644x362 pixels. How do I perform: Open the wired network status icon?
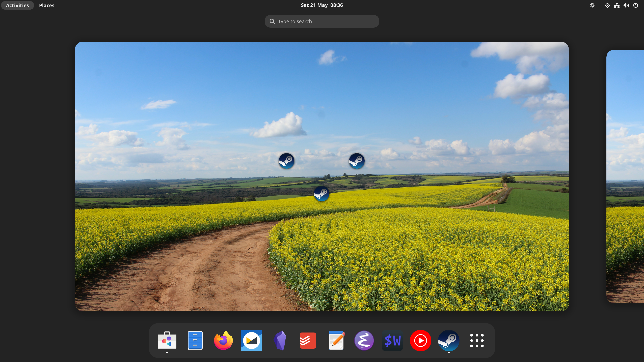pos(617,5)
